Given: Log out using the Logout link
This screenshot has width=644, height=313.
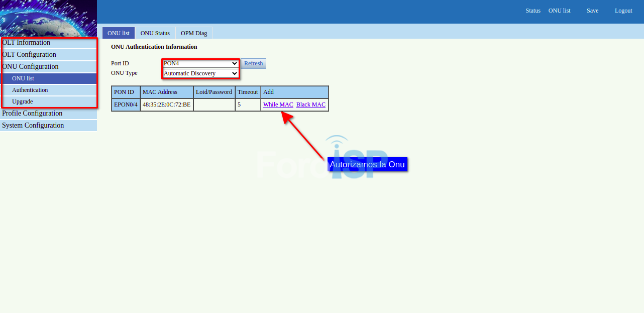Looking at the screenshot, I should (623, 11).
